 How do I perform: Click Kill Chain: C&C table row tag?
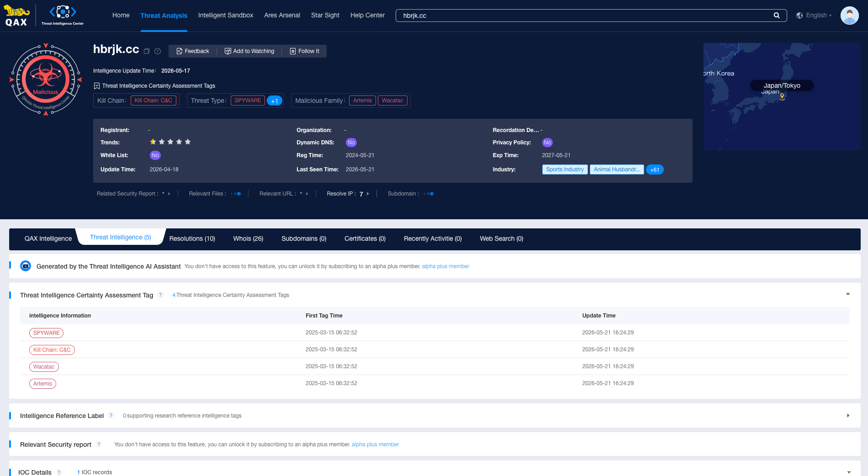click(x=52, y=350)
